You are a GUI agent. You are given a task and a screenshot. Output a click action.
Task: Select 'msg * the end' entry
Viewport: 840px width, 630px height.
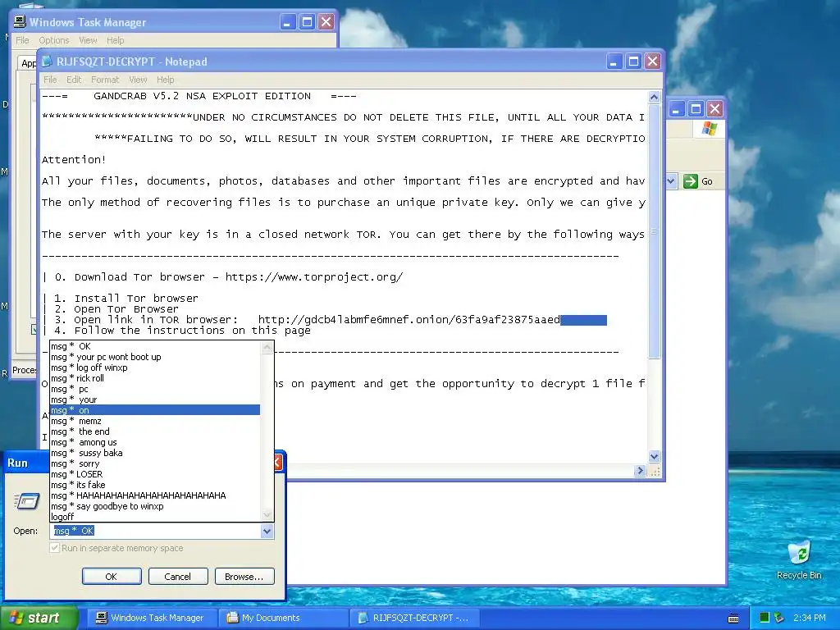coord(155,431)
